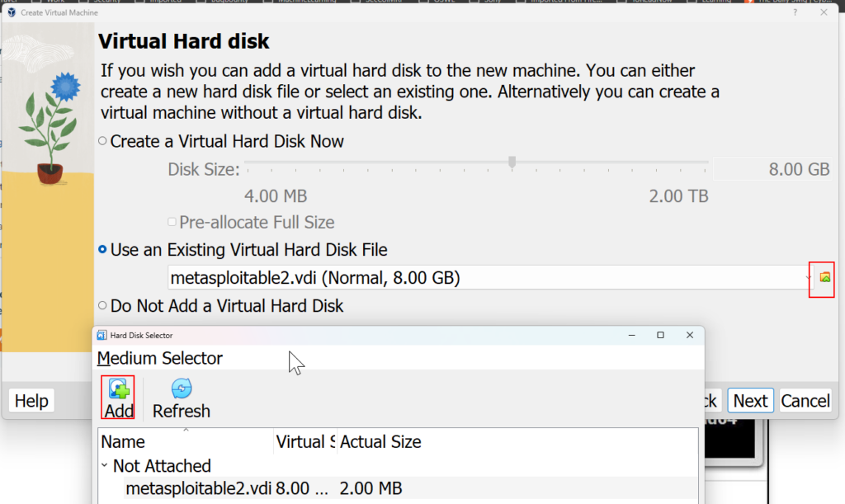Click the Virtual Size column header
This screenshot has width=845, height=504.
tap(305, 441)
